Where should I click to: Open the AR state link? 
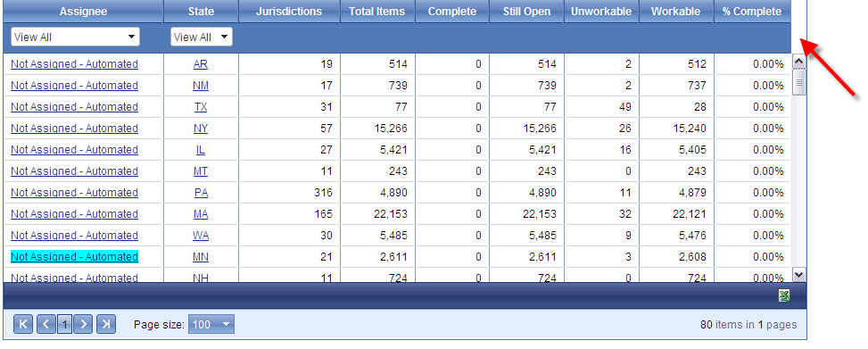click(201, 64)
